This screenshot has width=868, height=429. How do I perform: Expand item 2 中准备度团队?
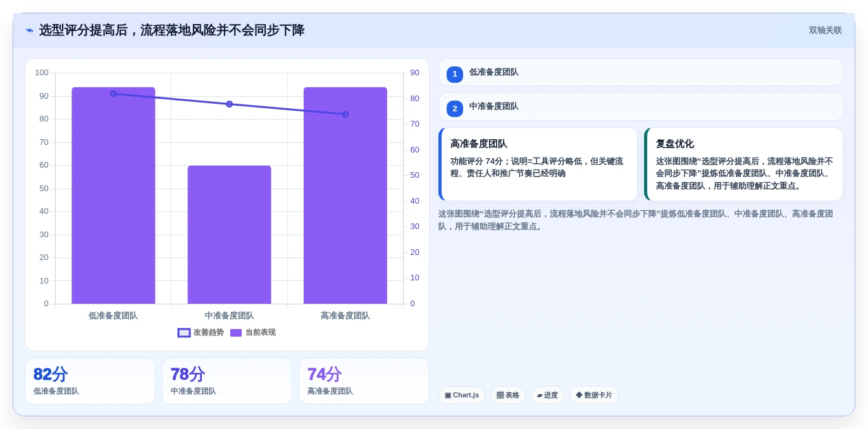[x=641, y=106]
